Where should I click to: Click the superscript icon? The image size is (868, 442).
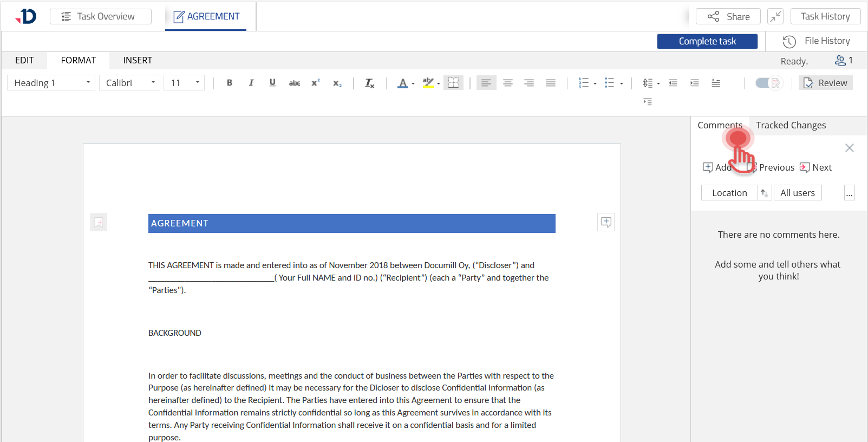315,83
